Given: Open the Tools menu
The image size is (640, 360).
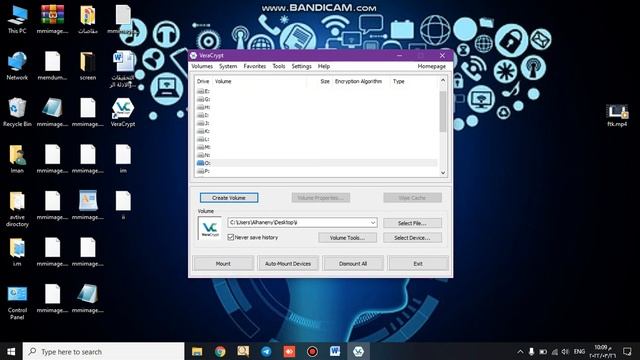Looking at the screenshot, I should pos(279,66).
